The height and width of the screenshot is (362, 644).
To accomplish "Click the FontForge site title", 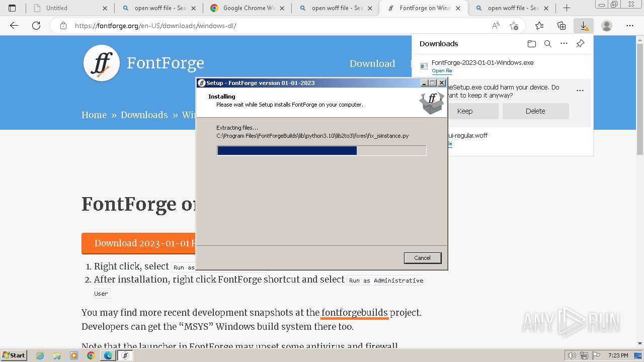I will 166,63.
